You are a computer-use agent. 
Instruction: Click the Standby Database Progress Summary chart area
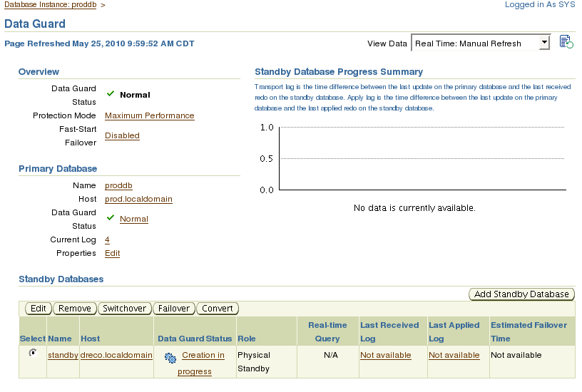pos(422,159)
